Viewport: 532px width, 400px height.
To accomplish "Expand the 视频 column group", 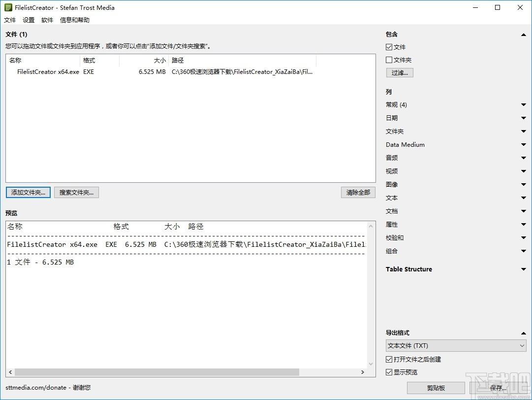I will click(524, 171).
